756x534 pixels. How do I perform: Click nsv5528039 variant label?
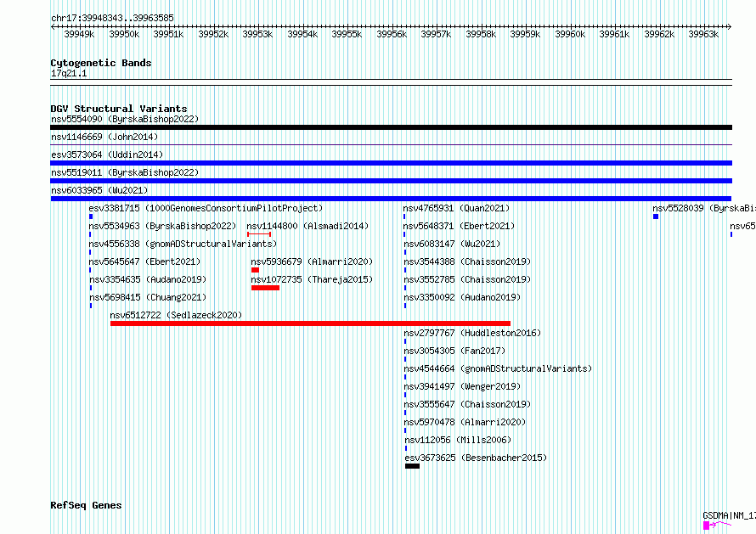[x=704, y=208]
